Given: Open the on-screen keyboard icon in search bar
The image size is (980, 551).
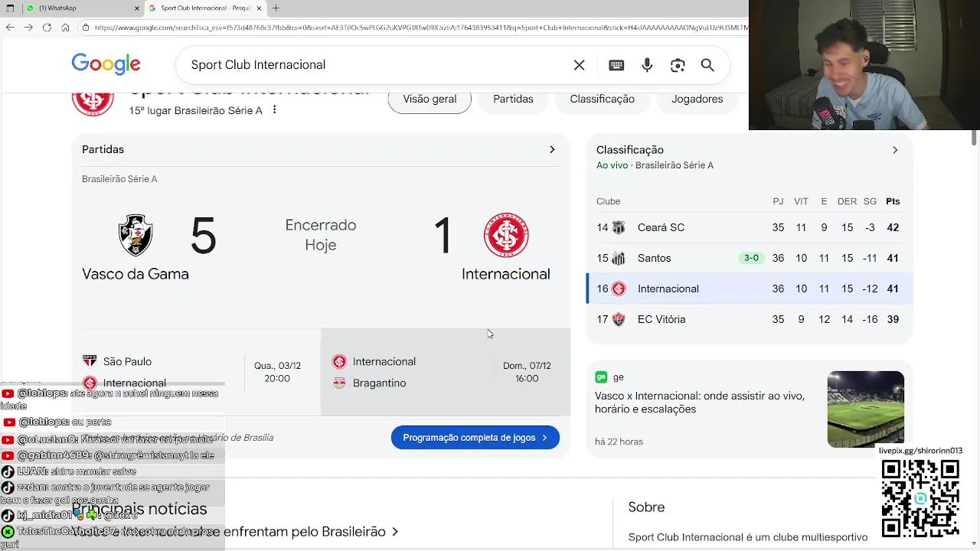Looking at the screenshot, I should pos(616,65).
